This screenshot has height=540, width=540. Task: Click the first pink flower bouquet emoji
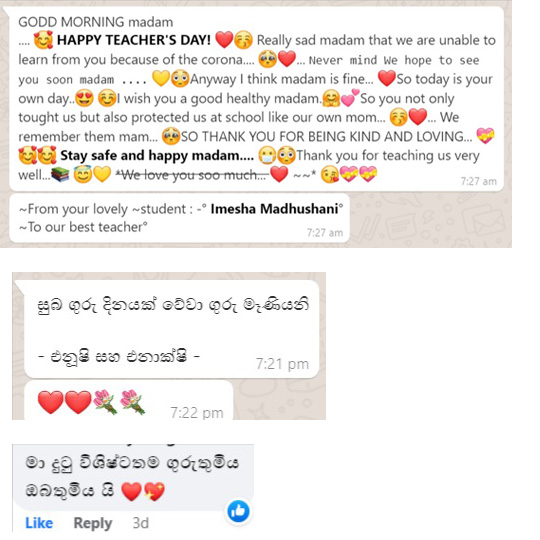click(x=105, y=402)
